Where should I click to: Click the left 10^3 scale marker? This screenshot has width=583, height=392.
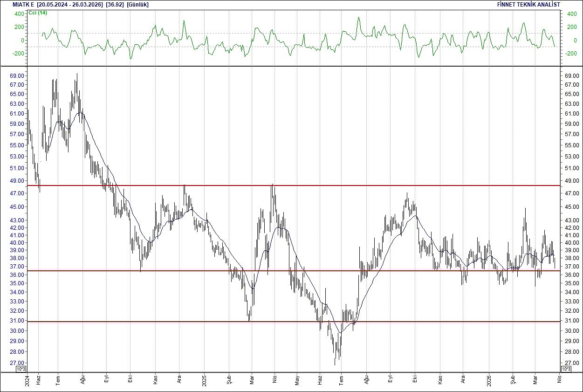21,368
